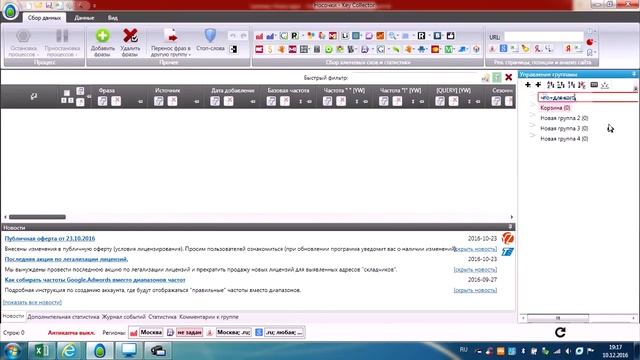The width and height of the screenshot is (640, 360).
Task: Click the table's horizontal scrollbar thumb
Action: [x=37, y=217]
